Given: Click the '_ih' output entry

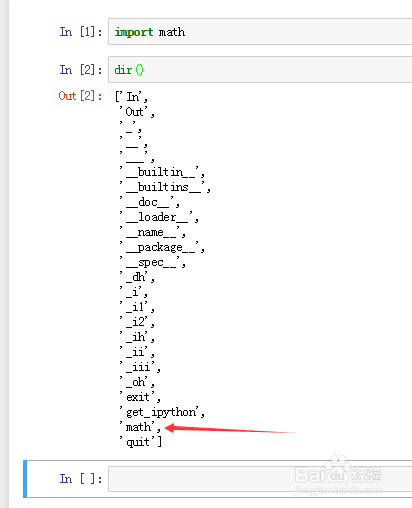Looking at the screenshot, I should 136,337.
